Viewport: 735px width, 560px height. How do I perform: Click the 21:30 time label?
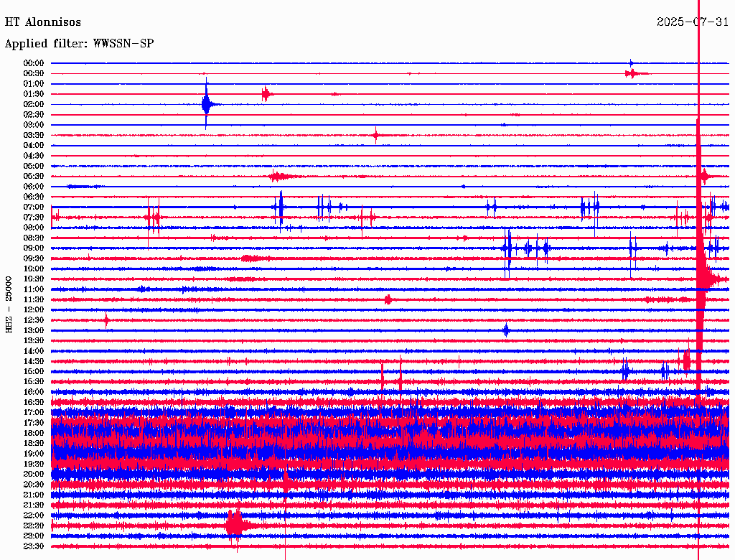[34, 505]
